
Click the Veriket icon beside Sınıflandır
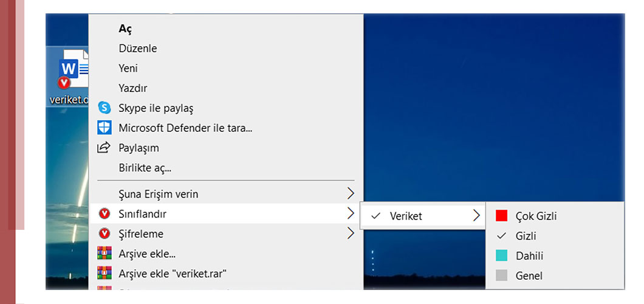coord(104,214)
